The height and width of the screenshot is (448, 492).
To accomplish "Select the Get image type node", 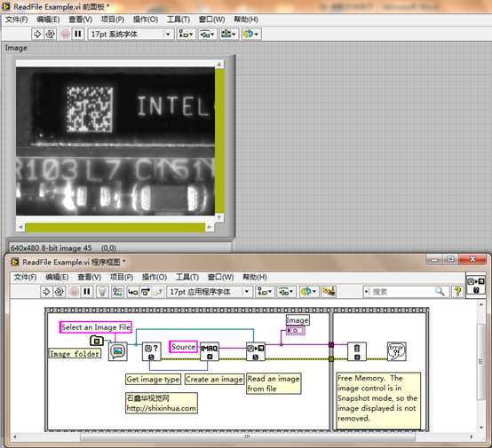I will [152, 351].
